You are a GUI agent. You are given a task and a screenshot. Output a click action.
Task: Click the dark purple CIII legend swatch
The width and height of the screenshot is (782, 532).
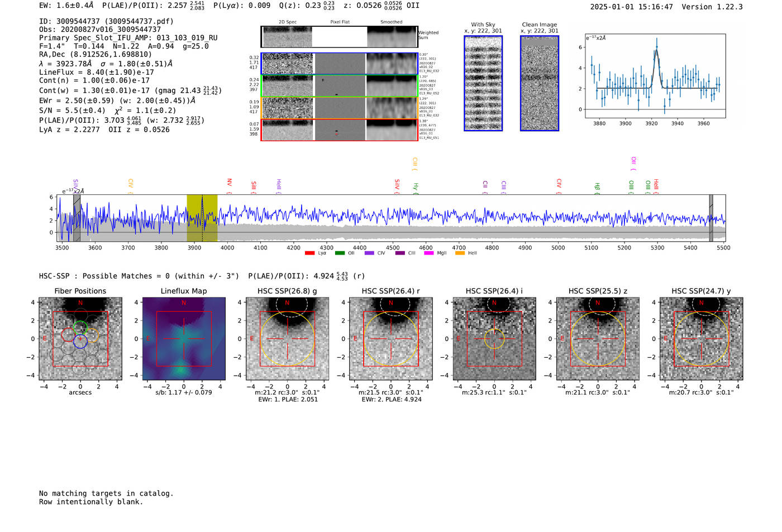[x=400, y=253]
